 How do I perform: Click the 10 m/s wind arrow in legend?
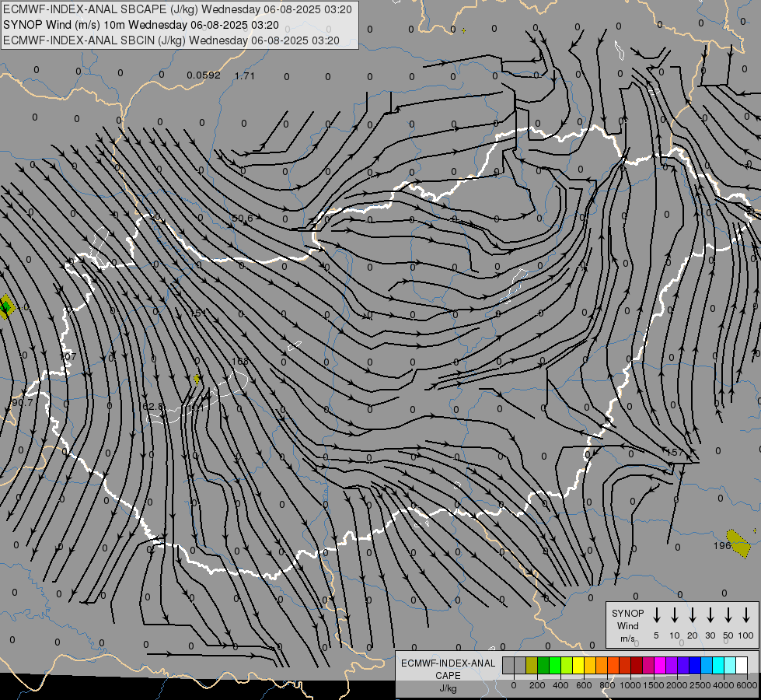674,615
